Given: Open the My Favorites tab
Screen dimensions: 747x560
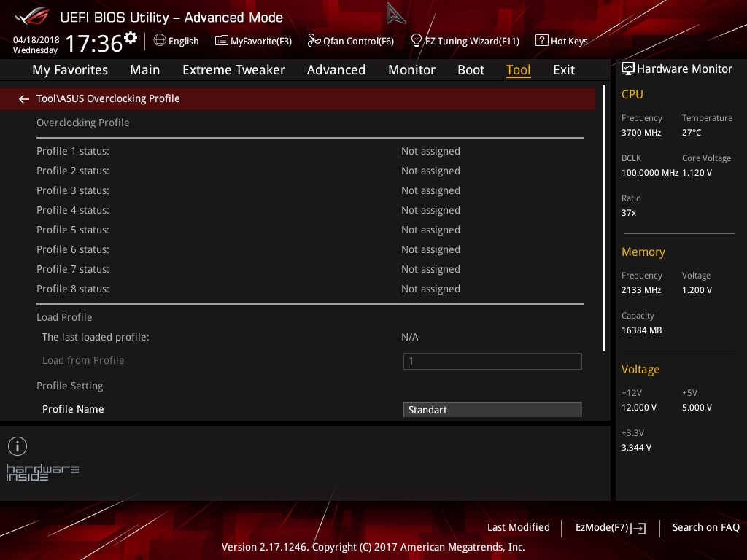Looking at the screenshot, I should 70,70.
